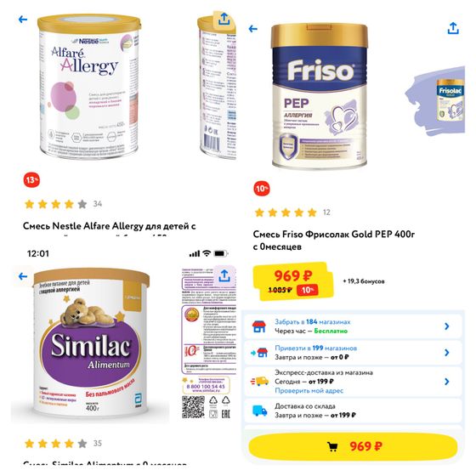View the Frisolac Gold can side thumbnail

450,99
